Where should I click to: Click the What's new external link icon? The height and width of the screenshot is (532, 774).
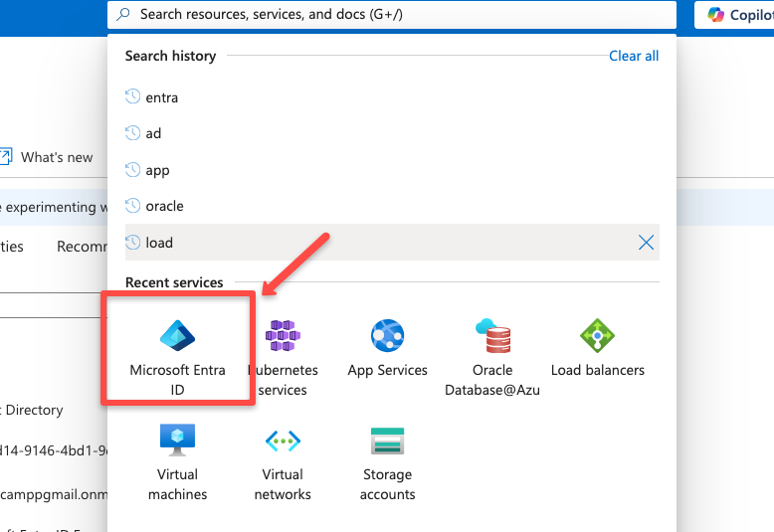5,156
